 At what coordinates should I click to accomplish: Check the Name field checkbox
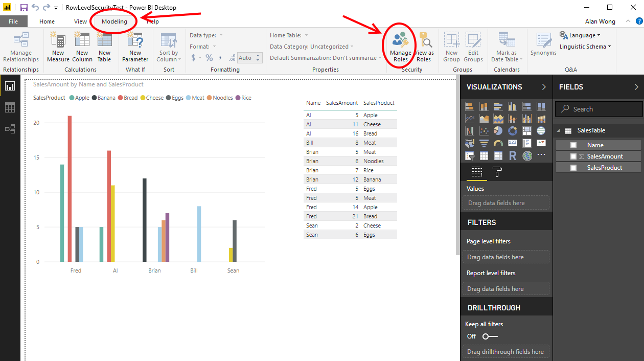[x=573, y=145]
